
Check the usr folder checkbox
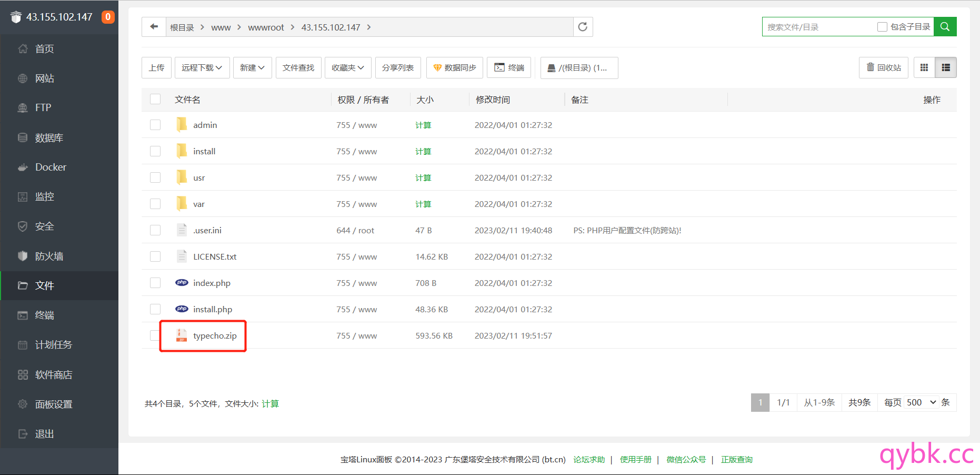tap(155, 177)
